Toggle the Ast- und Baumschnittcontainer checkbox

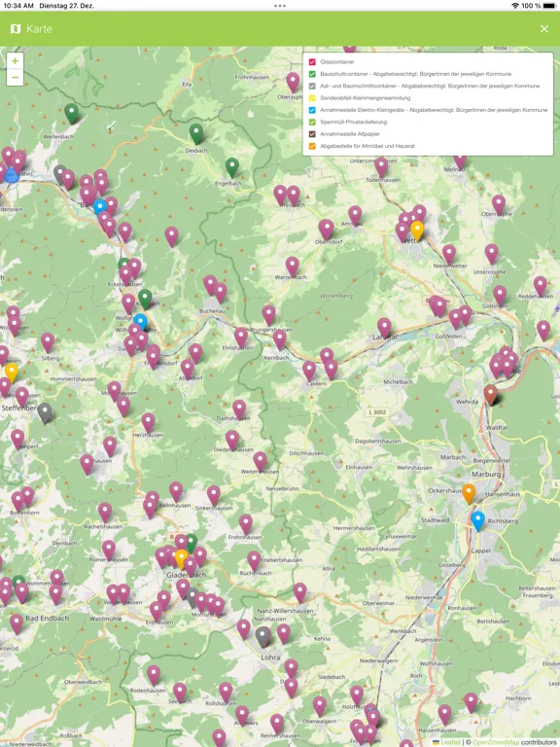pos(312,86)
